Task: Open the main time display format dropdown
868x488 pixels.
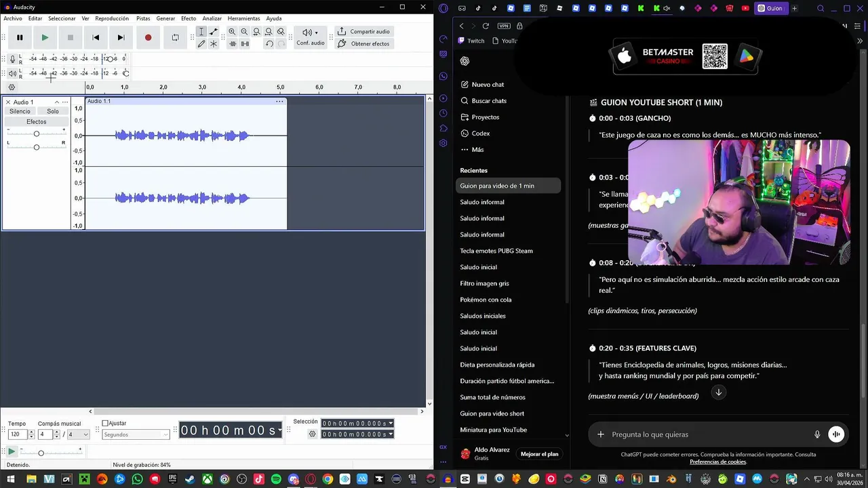Action: (x=279, y=430)
